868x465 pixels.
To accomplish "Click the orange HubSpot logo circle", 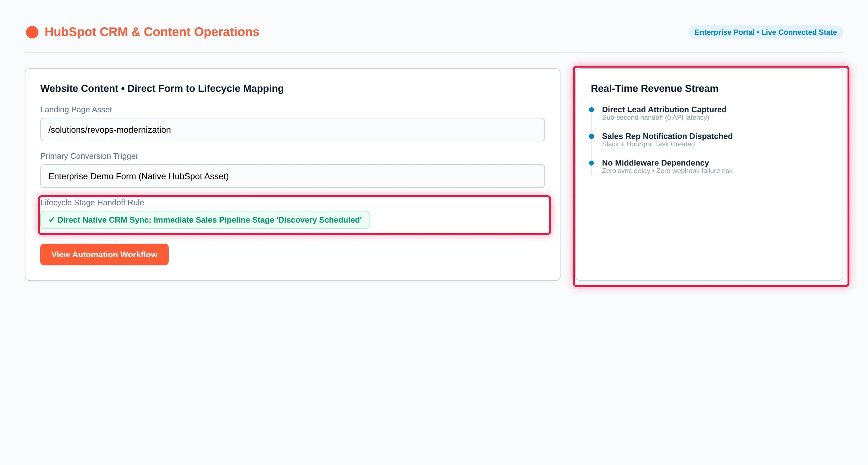I will 32,32.
